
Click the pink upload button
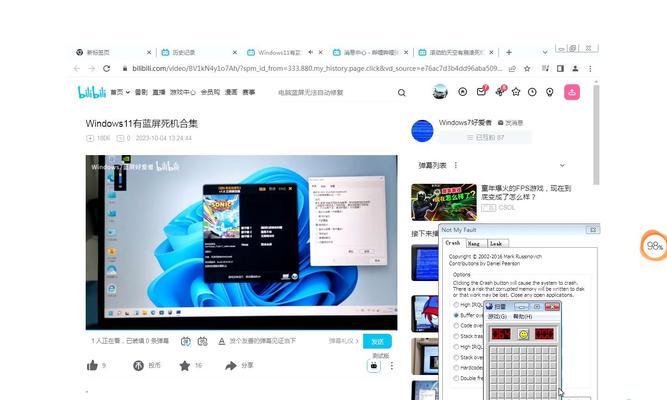(x=572, y=92)
